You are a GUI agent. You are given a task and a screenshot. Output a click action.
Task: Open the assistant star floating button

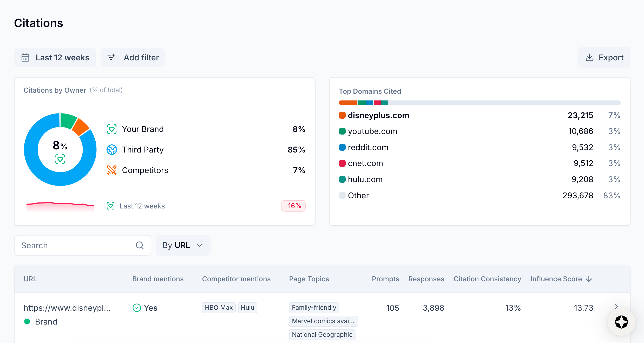pyautogui.click(x=621, y=322)
